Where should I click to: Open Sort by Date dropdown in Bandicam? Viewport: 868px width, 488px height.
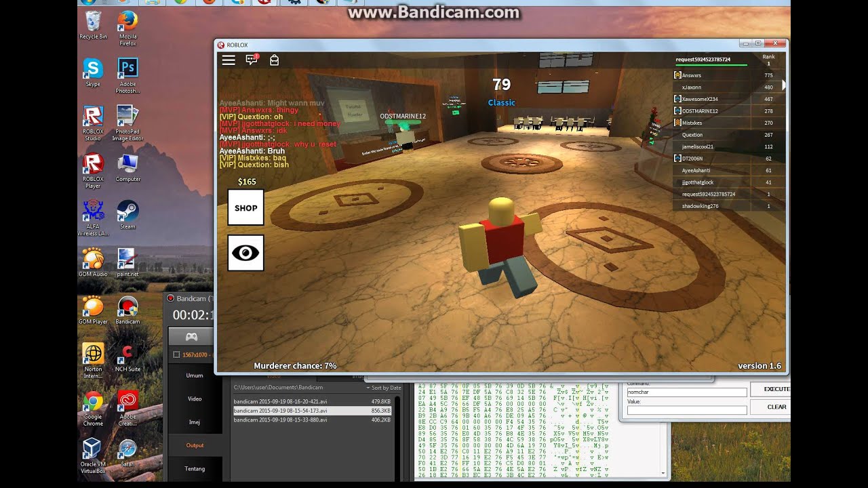(x=384, y=388)
